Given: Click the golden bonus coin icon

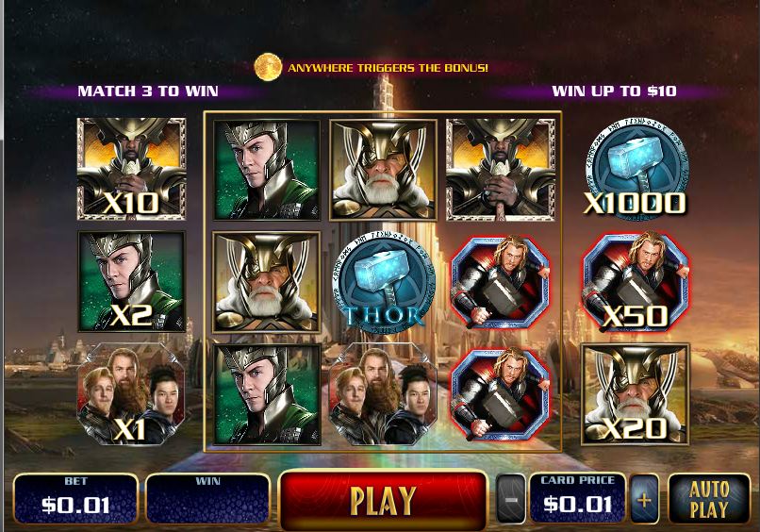Looking at the screenshot, I should click(x=268, y=67).
